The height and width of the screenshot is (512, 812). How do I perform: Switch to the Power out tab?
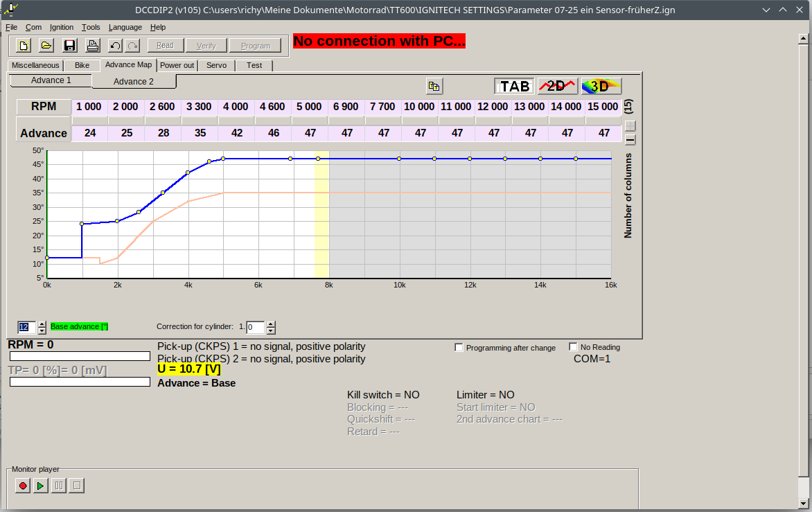pyautogui.click(x=177, y=65)
